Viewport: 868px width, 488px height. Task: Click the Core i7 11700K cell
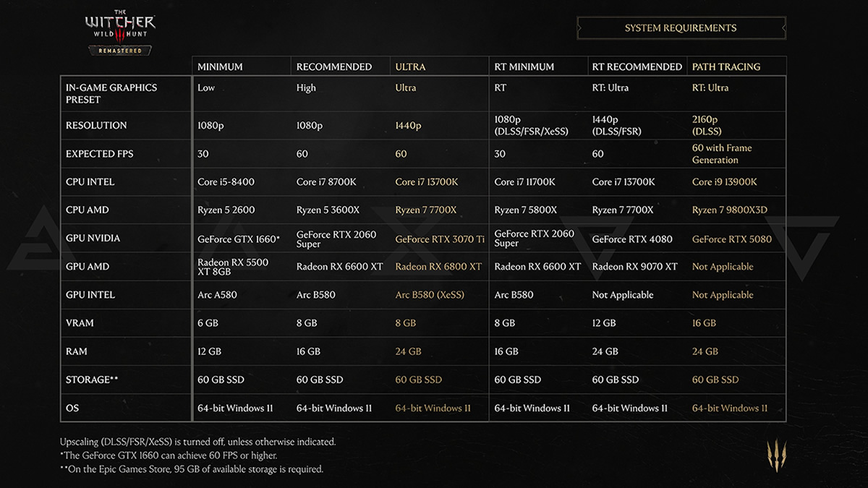tap(526, 181)
